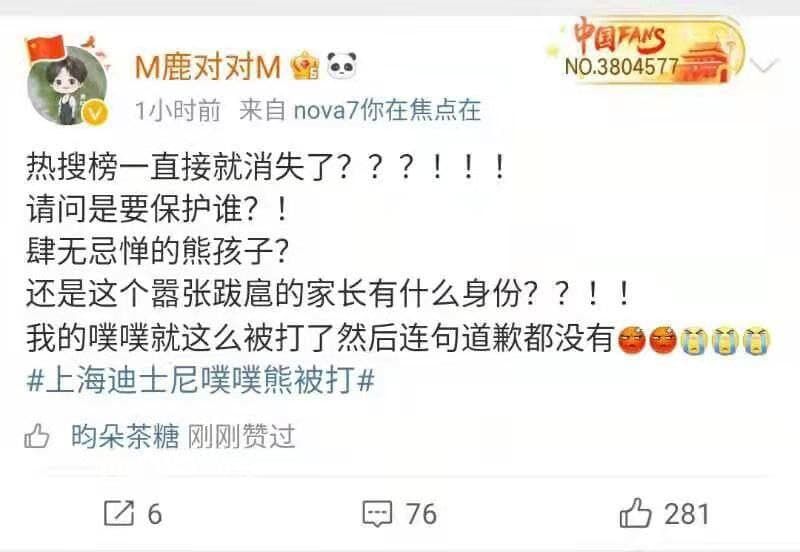Open the repost/share icon

tap(119, 513)
